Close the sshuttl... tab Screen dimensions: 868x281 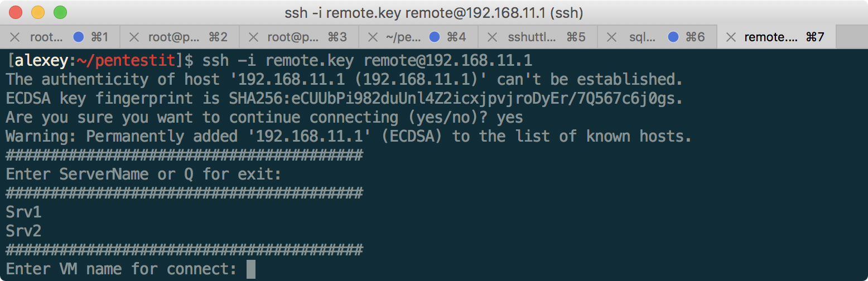tap(492, 37)
